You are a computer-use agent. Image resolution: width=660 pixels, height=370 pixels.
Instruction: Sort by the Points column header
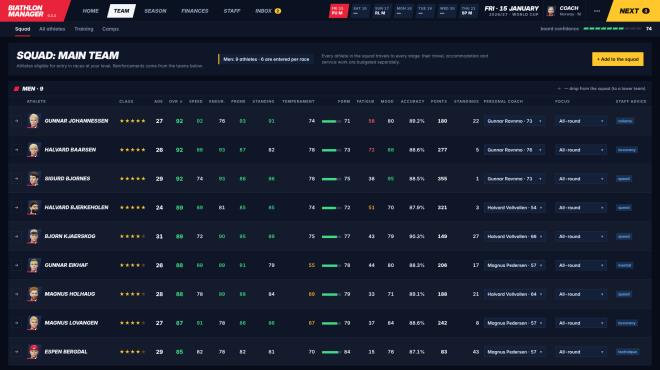(x=439, y=101)
